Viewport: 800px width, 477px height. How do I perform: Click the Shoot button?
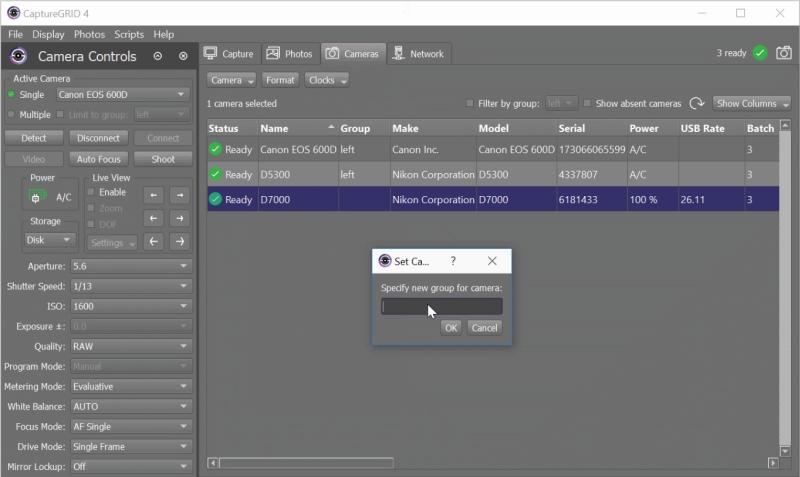162,158
